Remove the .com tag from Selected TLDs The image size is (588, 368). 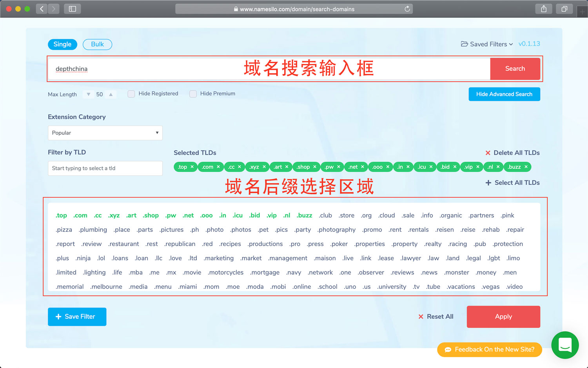218,167
